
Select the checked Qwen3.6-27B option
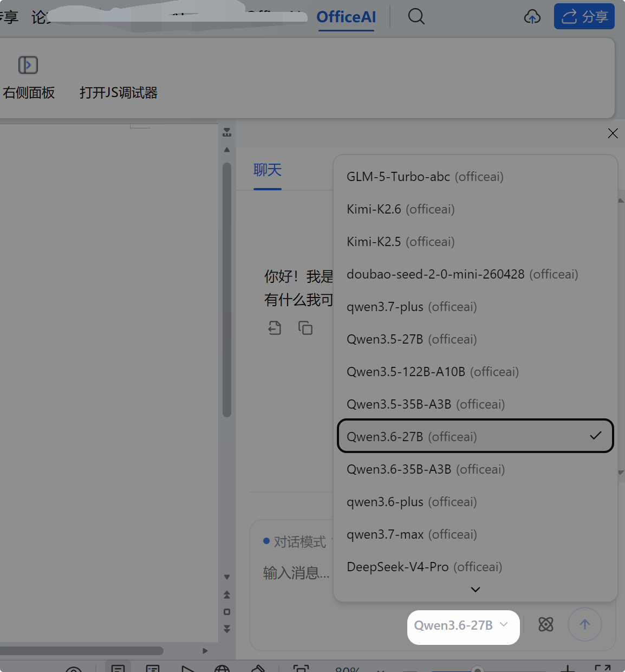476,436
